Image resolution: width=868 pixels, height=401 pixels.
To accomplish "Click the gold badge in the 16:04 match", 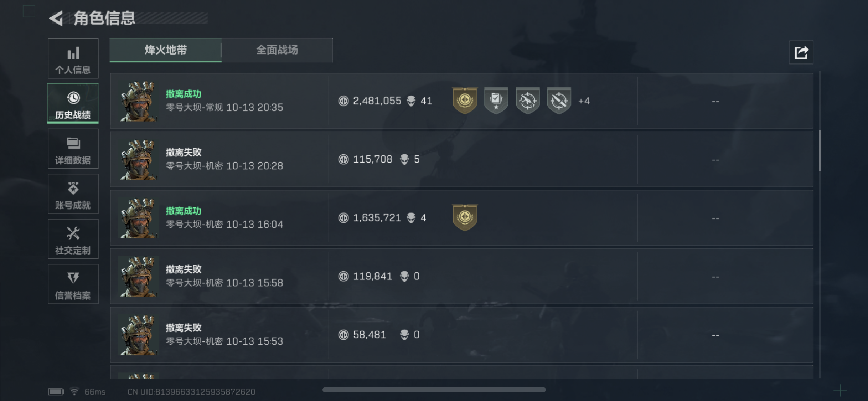I will (x=465, y=217).
